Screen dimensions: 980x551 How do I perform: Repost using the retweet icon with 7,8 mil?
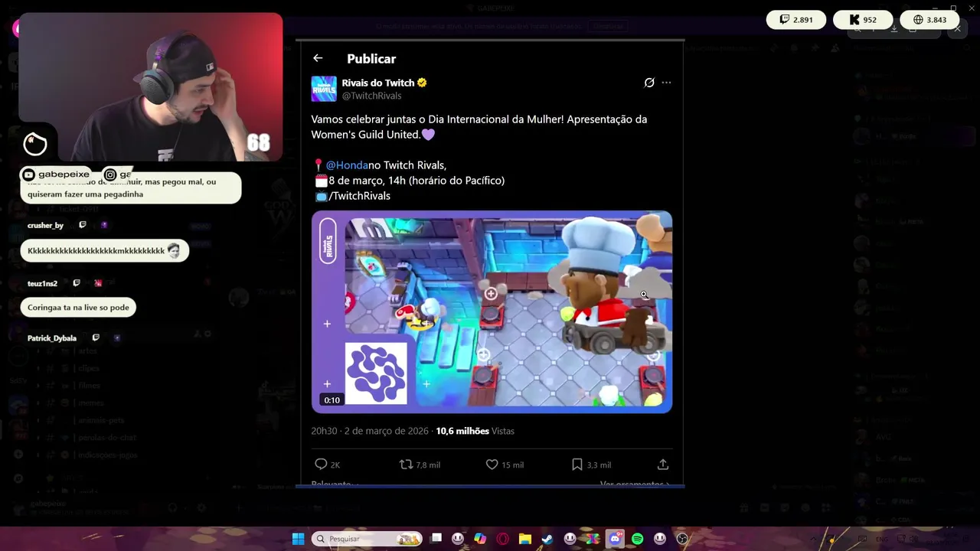point(407,465)
